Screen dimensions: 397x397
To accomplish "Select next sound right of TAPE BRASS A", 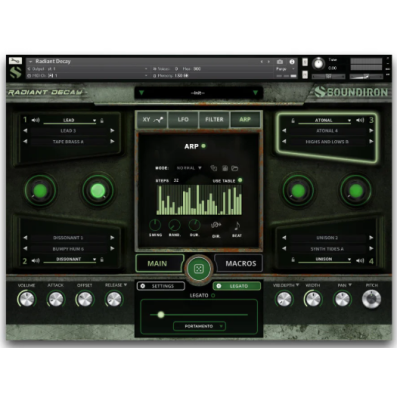I will pos(112,141).
